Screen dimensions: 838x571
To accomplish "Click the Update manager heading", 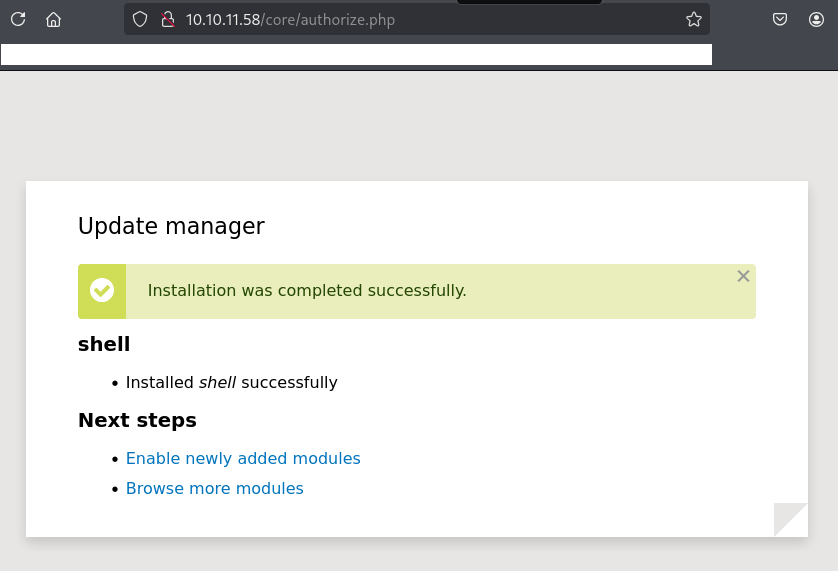I will [171, 226].
